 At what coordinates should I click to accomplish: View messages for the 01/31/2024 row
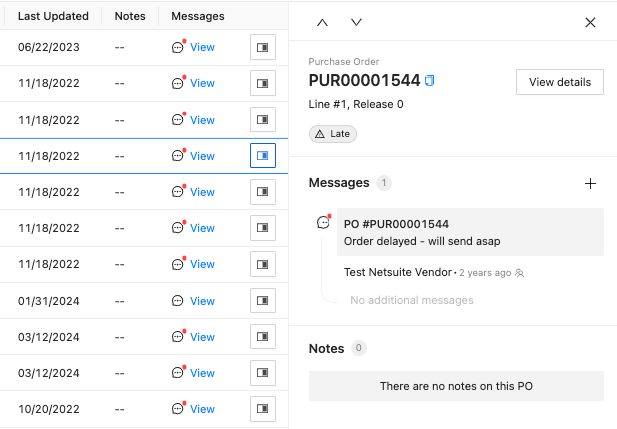(202, 301)
